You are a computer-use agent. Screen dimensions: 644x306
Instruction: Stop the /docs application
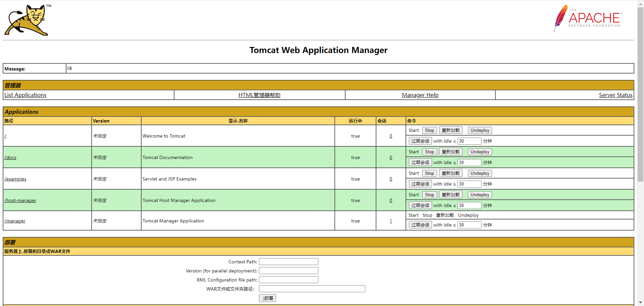(429, 152)
